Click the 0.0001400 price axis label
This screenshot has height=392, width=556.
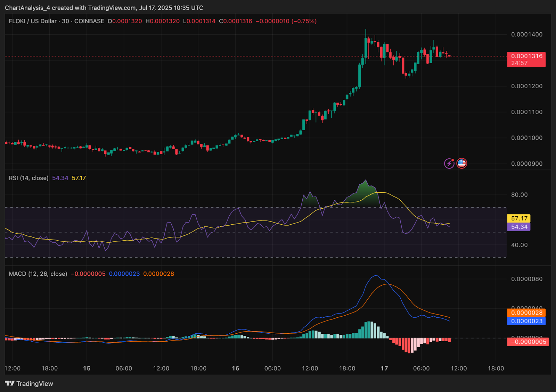[527, 34]
